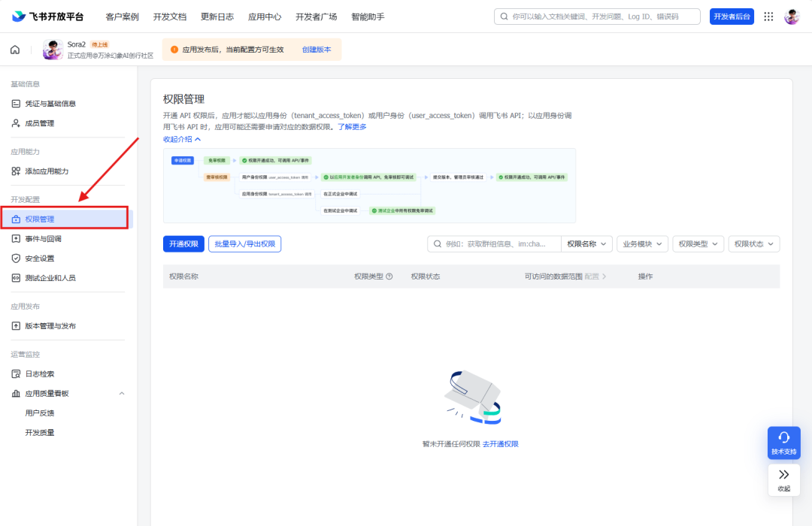Collapse the 应用质量看板 submenu chevron
Image resolution: width=812 pixels, height=526 pixels.
[x=122, y=394]
